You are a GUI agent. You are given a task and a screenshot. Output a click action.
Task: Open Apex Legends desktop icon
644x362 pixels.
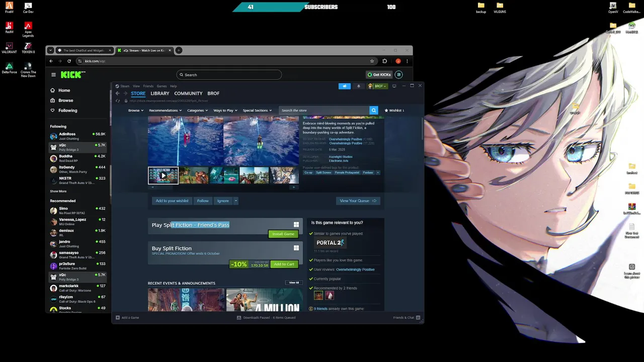pyautogui.click(x=28, y=29)
